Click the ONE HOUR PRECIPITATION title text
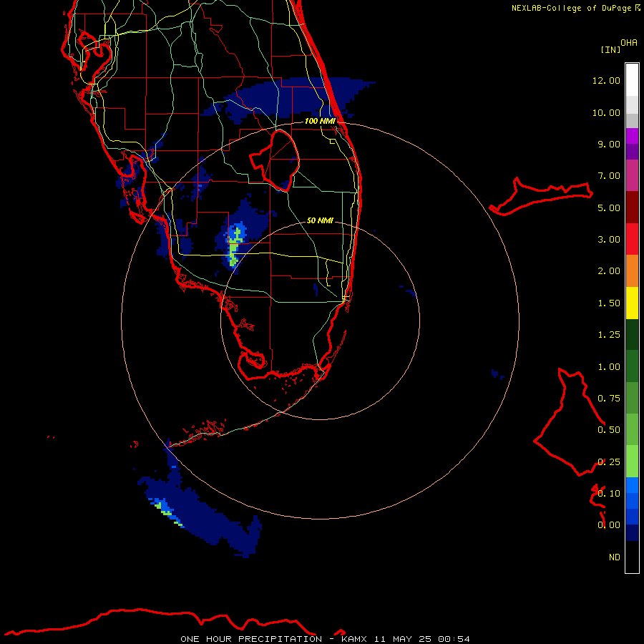644x644 pixels. coord(251,639)
